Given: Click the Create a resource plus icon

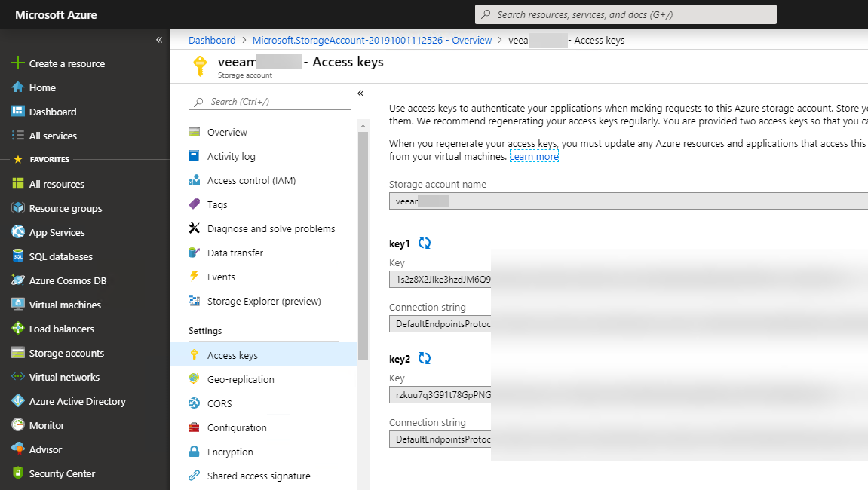Looking at the screenshot, I should (17, 63).
